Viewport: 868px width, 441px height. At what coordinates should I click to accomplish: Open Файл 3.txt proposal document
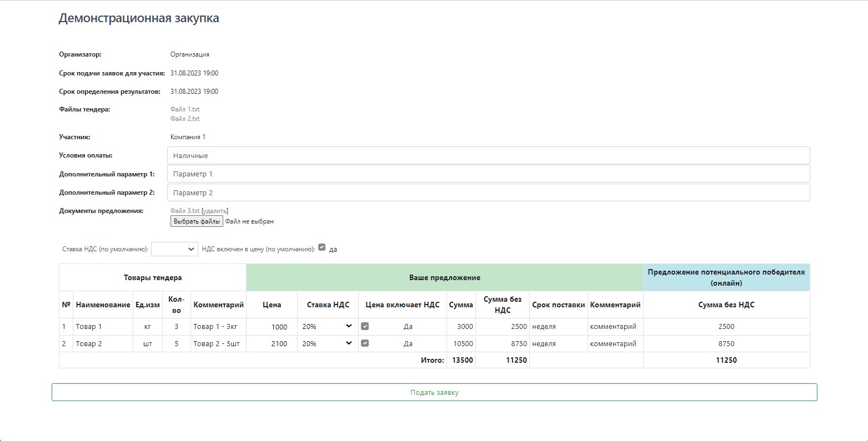(x=184, y=211)
